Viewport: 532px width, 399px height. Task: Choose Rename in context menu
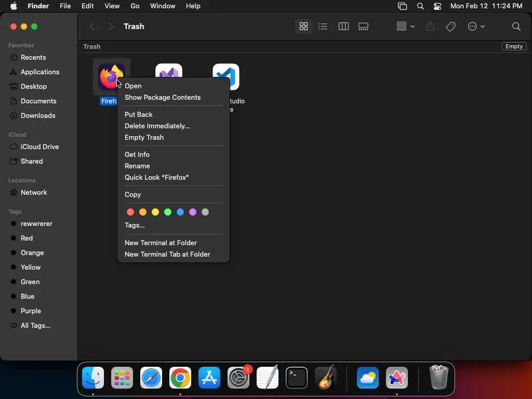coord(174,166)
